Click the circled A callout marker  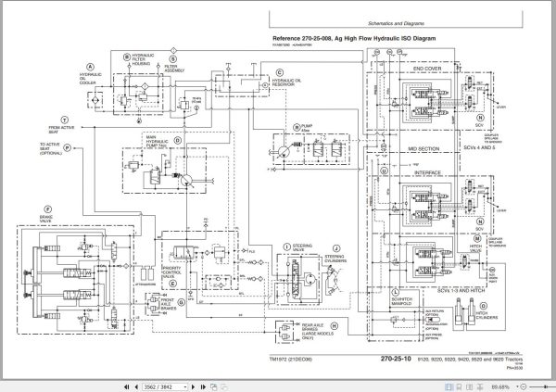coord(91,67)
